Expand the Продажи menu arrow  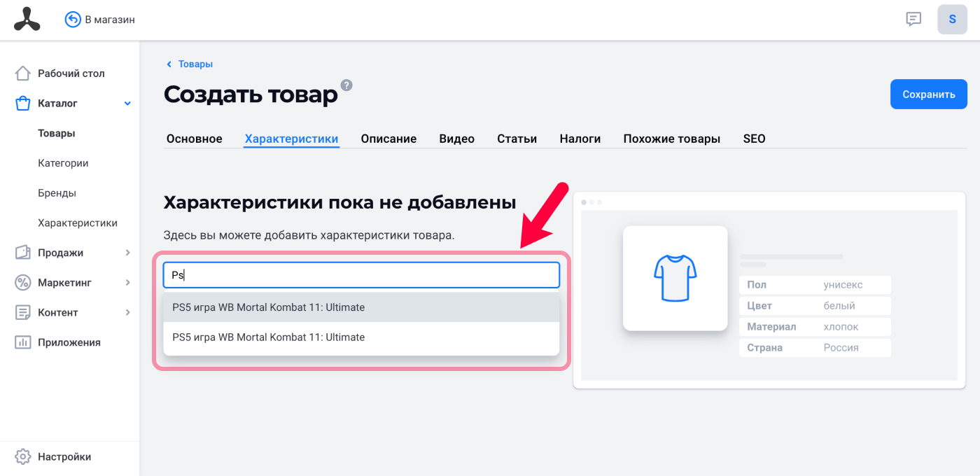(127, 253)
